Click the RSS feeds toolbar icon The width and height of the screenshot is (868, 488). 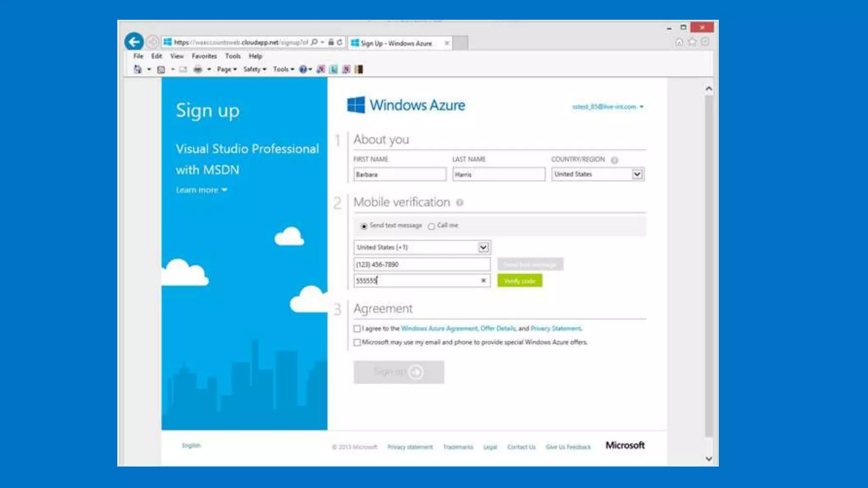pyautogui.click(x=161, y=69)
